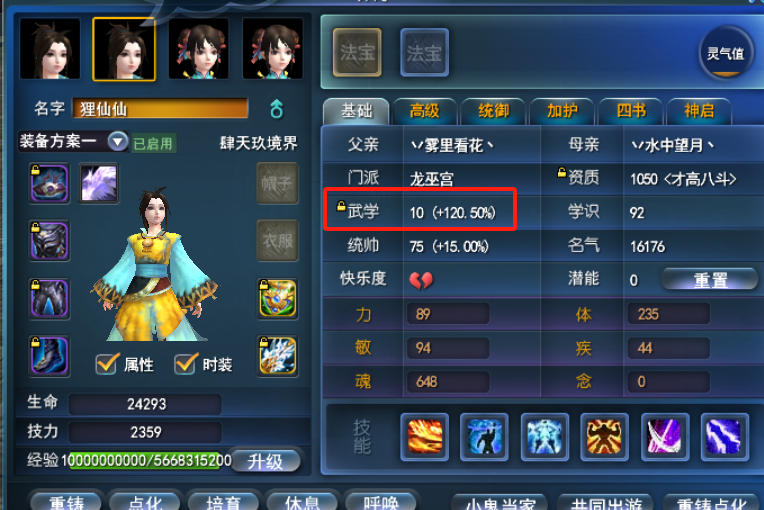Click the green jeweled amulet slot
764x510 pixels.
point(277,299)
